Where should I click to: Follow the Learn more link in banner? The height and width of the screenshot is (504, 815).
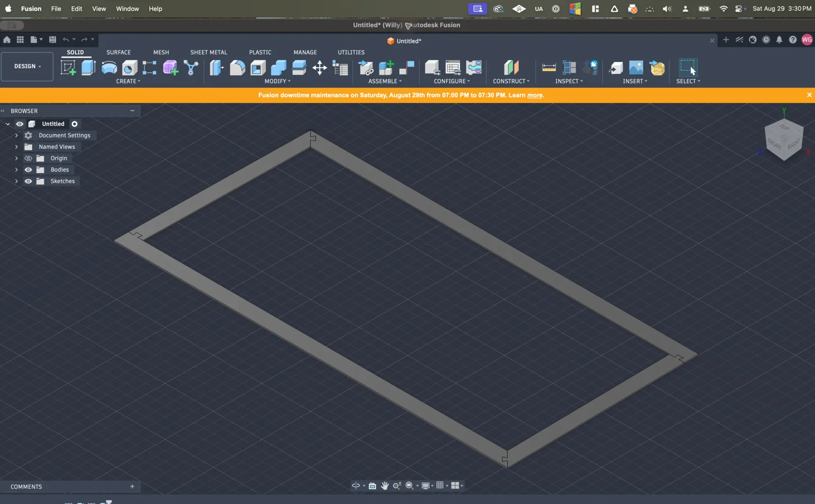coord(535,95)
